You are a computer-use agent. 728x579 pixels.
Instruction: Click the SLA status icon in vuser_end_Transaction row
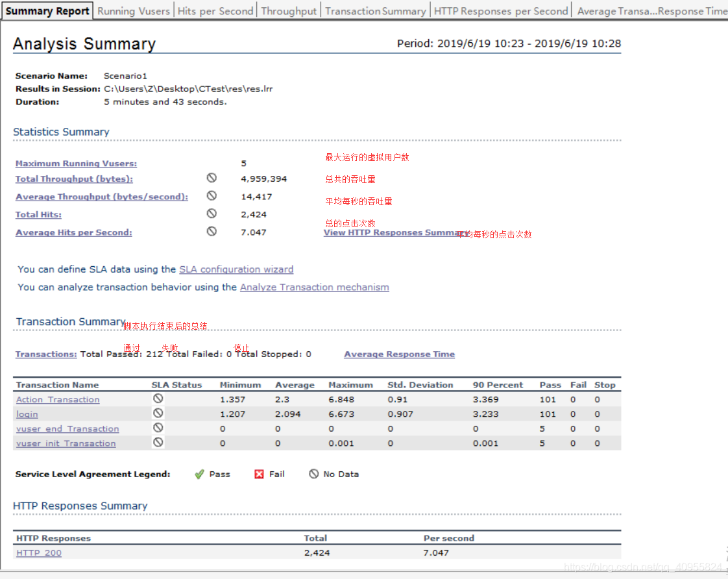point(158,428)
